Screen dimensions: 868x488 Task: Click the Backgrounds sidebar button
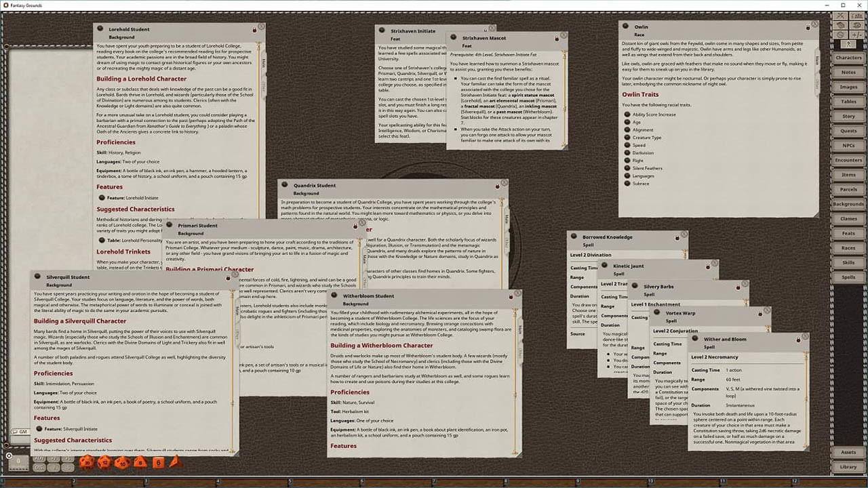pyautogui.click(x=848, y=204)
